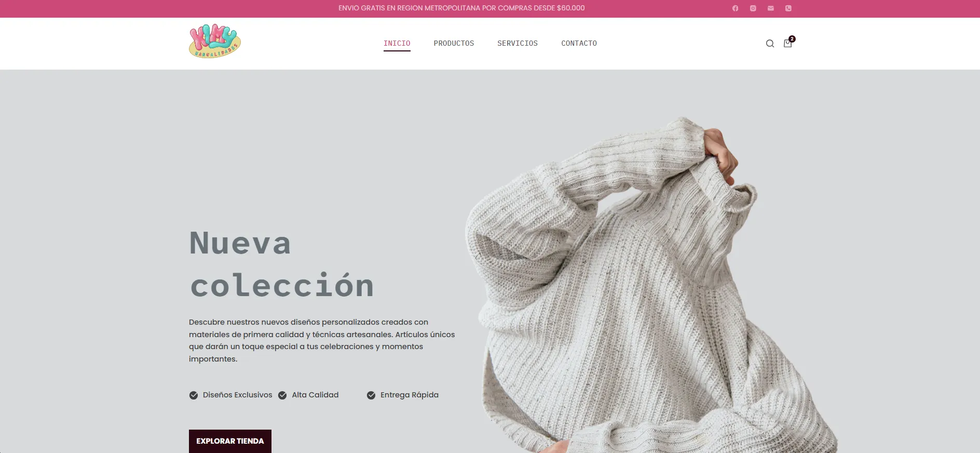Click the cart count badge showing 2
Viewport: 980px width, 453px height.
[x=792, y=39]
